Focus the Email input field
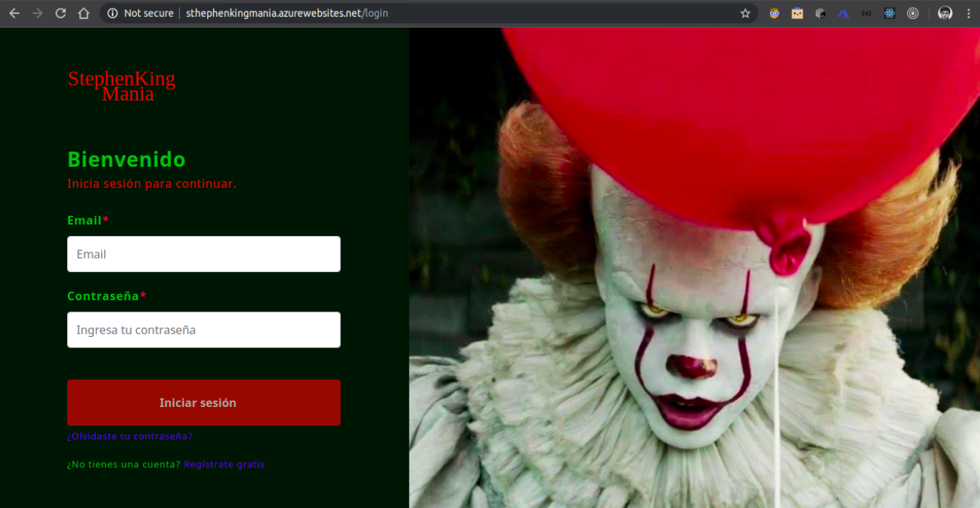 coord(204,254)
